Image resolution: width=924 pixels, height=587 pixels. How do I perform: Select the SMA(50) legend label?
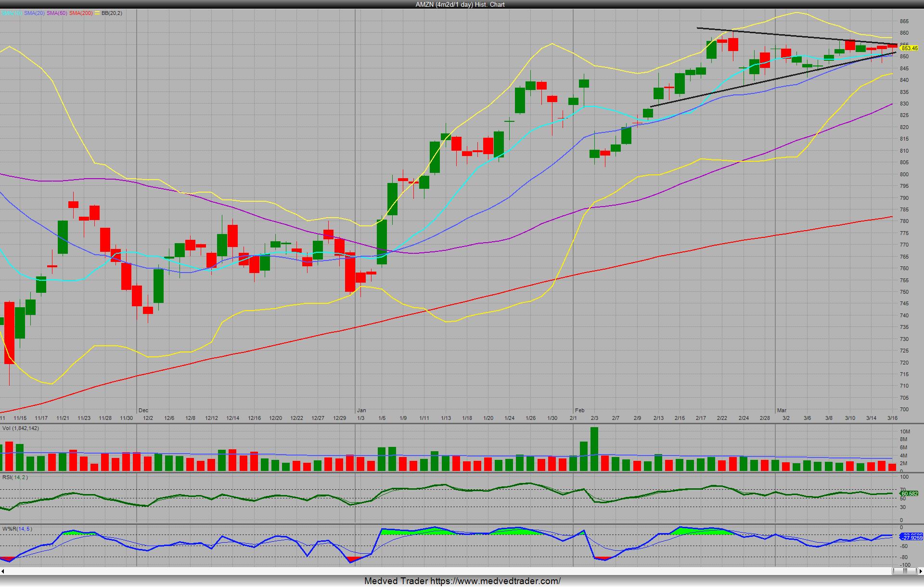(x=57, y=13)
